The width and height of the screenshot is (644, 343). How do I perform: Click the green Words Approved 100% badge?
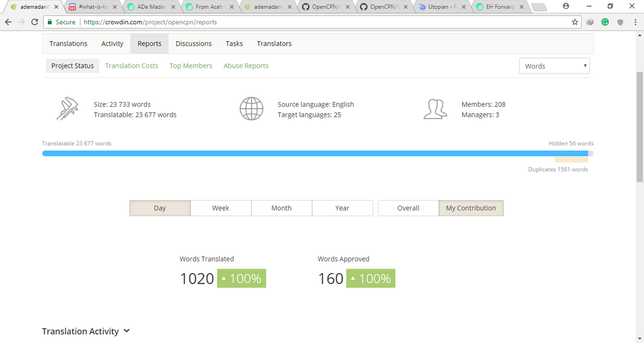[371, 279]
